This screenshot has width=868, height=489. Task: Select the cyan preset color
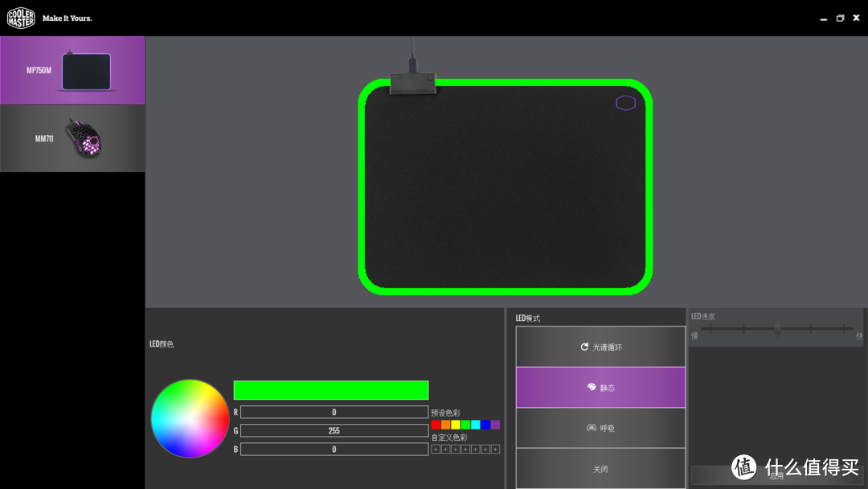[476, 425]
